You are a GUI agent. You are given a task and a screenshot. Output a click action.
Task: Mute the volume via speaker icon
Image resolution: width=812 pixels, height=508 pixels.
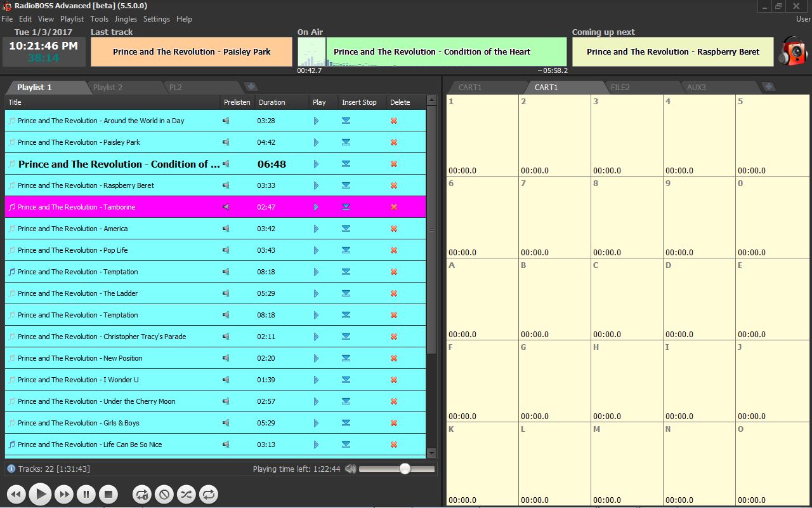click(x=351, y=469)
